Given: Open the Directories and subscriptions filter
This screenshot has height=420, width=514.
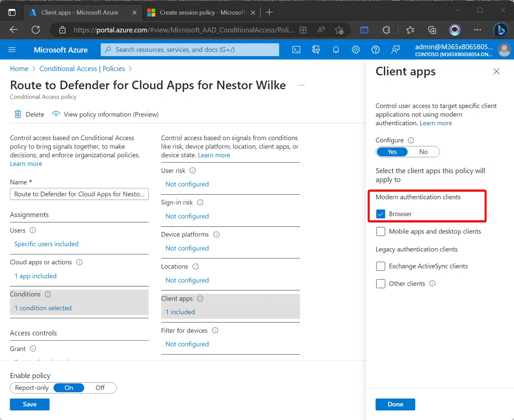Looking at the screenshot, I should pyautogui.click(x=316, y=50).
